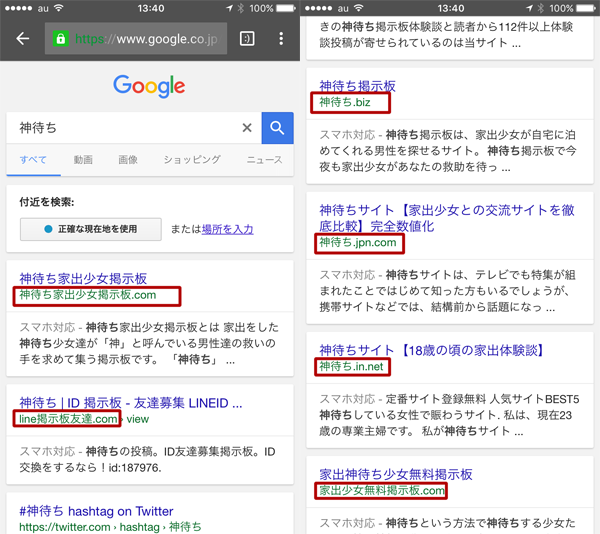This screenshot has width=600, height=534.
Task: Open the 場所を入力 link
Action: (227, 229)
